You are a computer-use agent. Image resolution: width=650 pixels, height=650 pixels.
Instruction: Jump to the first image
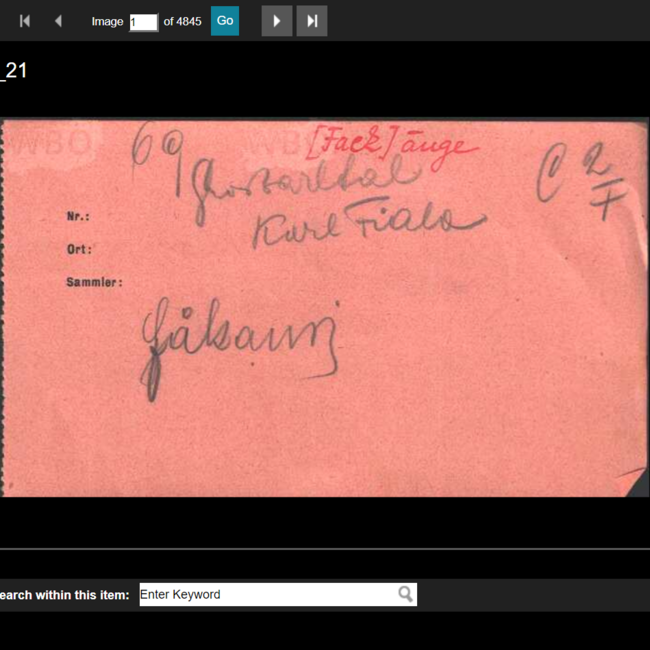tap(24, 21)
